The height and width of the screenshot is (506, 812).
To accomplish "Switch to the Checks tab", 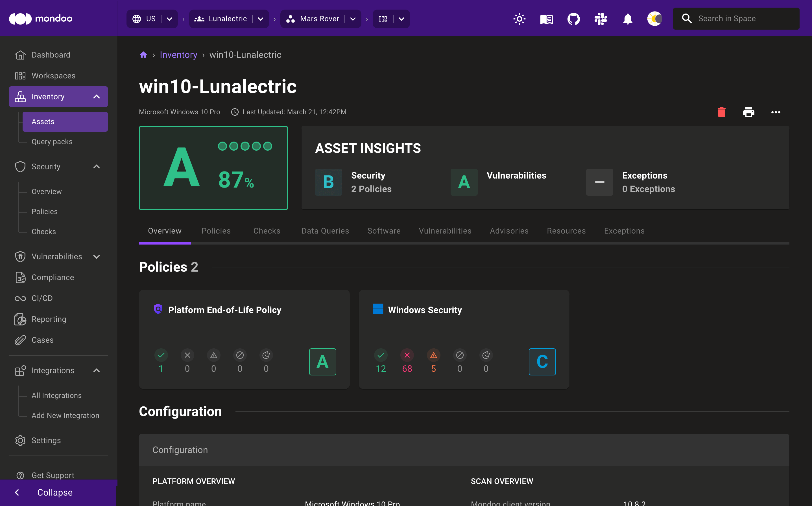I will (x=266, y=231).
